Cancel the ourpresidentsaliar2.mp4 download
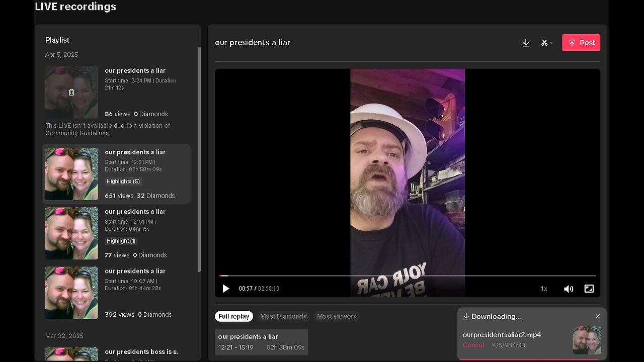The width and height of the screenshot is (644, 362). [473, 345]
